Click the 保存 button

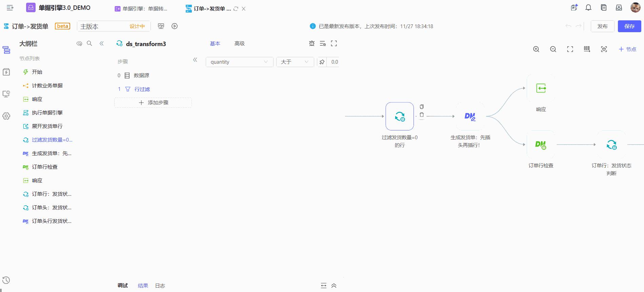(x=629, y=26)
